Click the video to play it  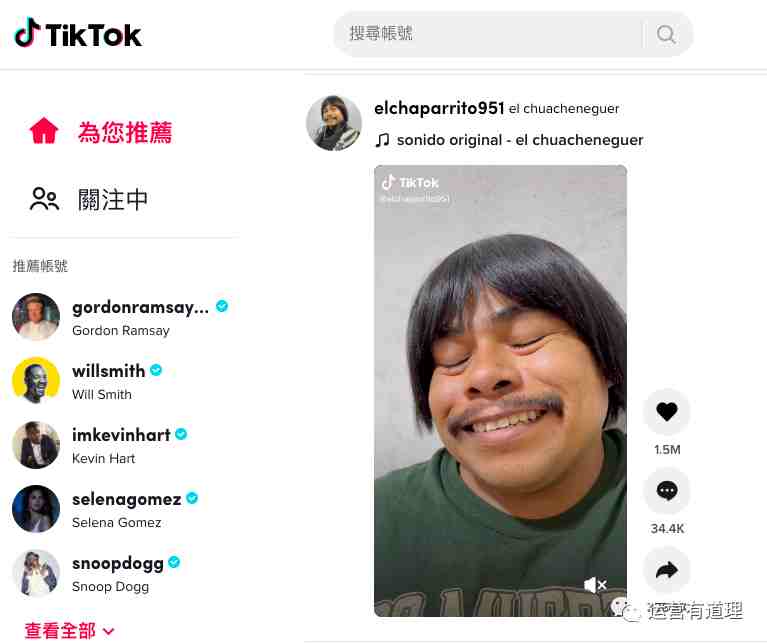pos(500,391)
